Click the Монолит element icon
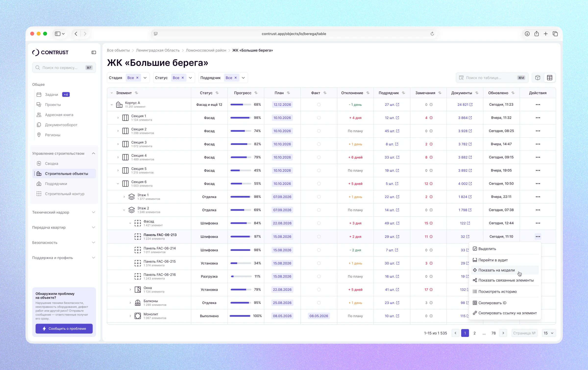588x370 pixels. pyautogui.click(x=138, y=316)
